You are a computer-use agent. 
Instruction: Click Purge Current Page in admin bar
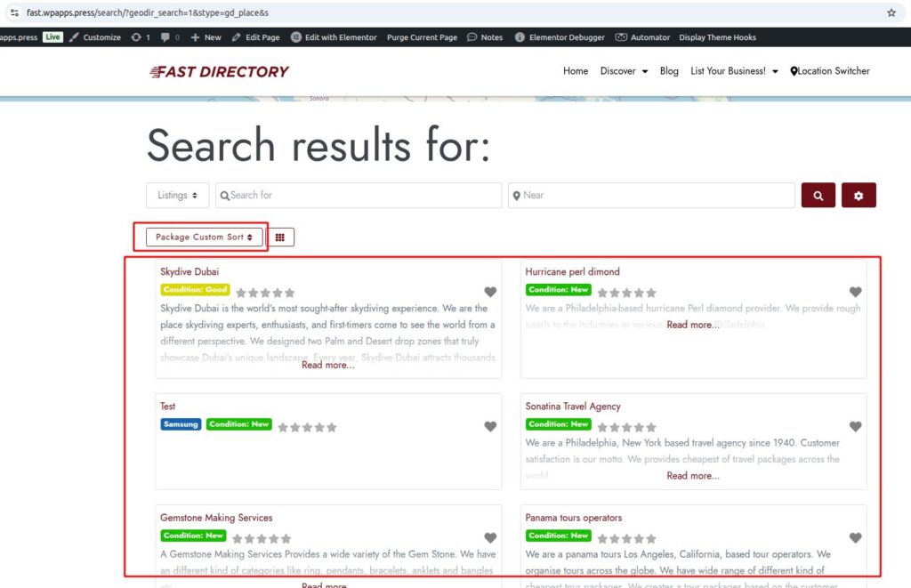422,37
